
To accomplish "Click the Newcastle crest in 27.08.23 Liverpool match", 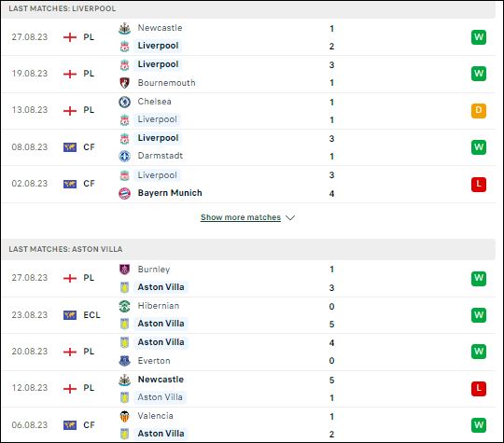I will 124,28.
